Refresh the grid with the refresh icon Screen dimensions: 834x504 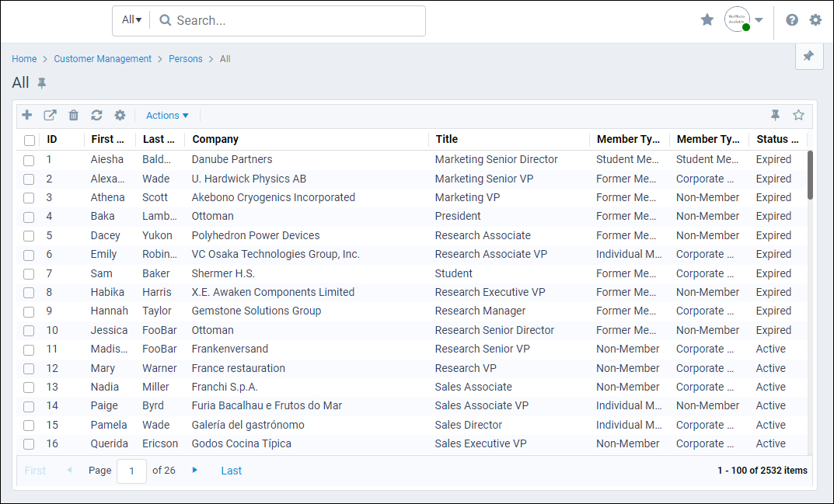pyautogui.click(x=96, y=115)
